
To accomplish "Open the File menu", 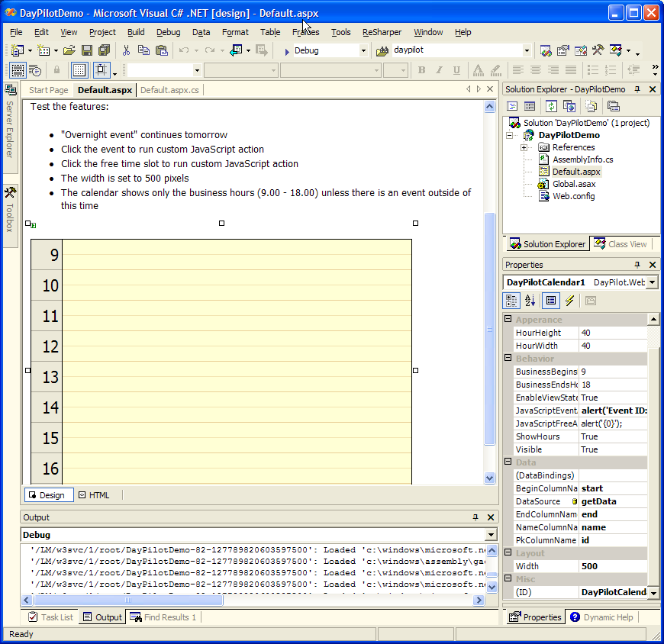I will 16,32.
